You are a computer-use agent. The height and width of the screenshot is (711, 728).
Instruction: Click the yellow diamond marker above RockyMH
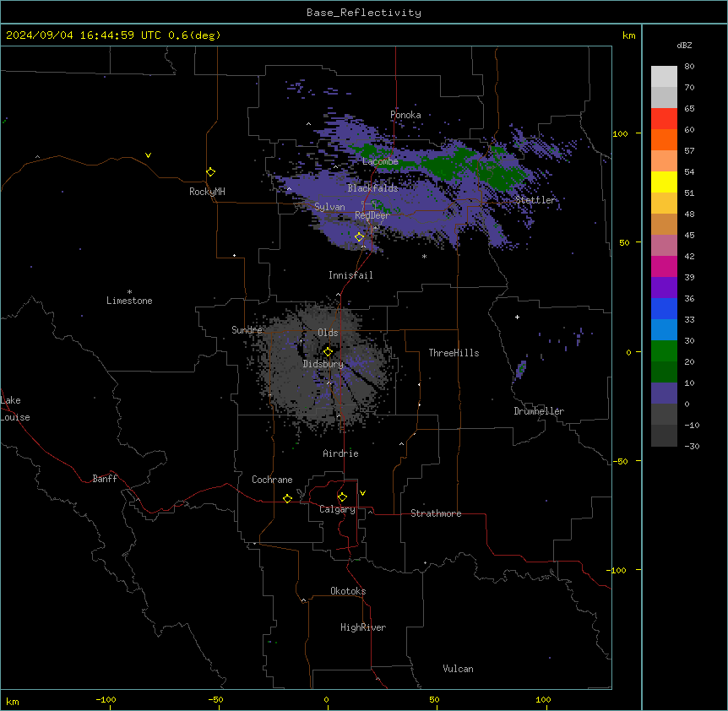tap(211, 172)
